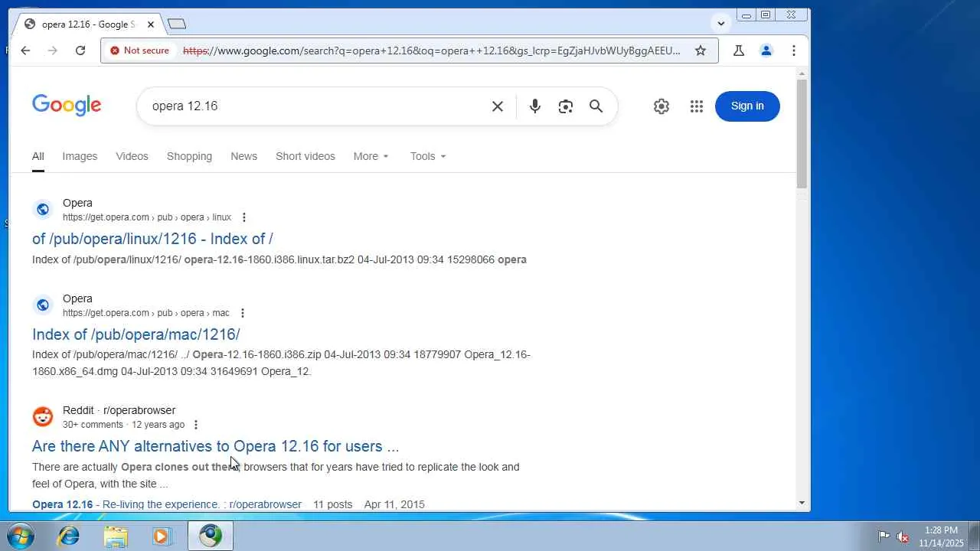Switch to the Images tab
This screenshot has height=551, width=980.
click(x=80, y=156)
